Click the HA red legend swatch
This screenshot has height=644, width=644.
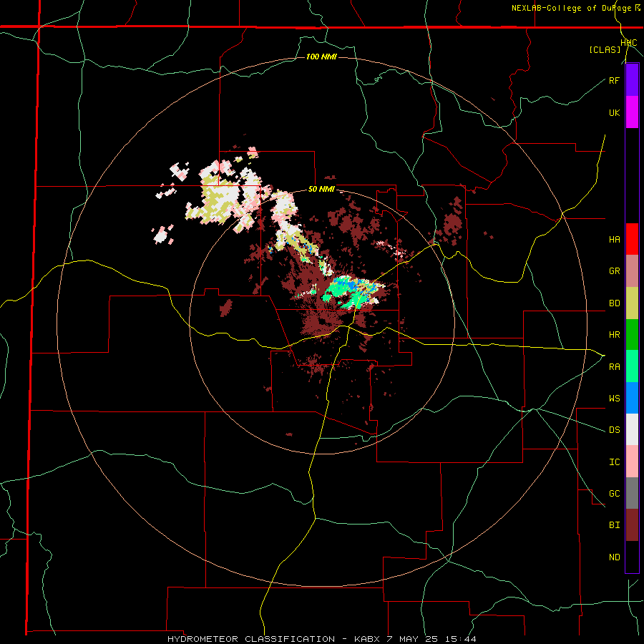(632, 239)
